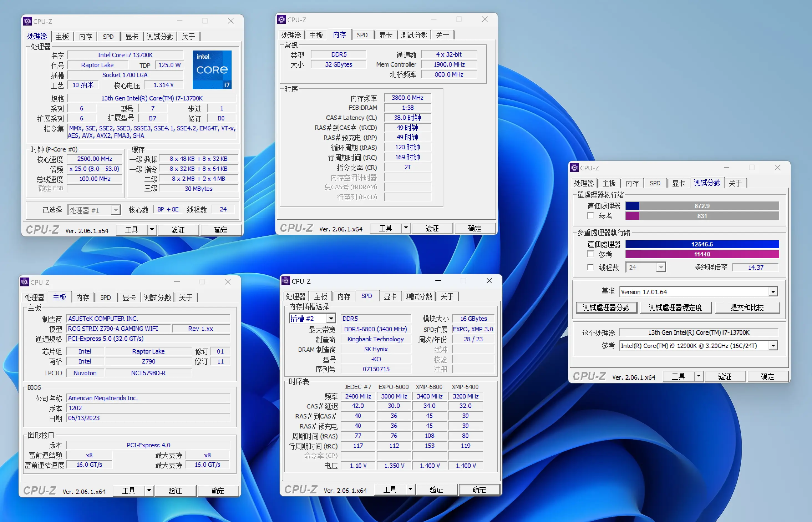Switch to SPD tab in memory window
Viewport: 812px width, 522px height.
pyautogui.click(x=362, y=35)
